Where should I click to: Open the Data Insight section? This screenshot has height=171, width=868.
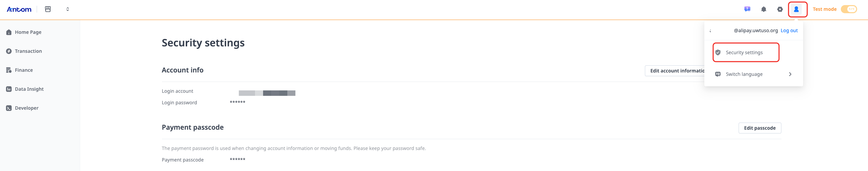click(x=29, y=89)
